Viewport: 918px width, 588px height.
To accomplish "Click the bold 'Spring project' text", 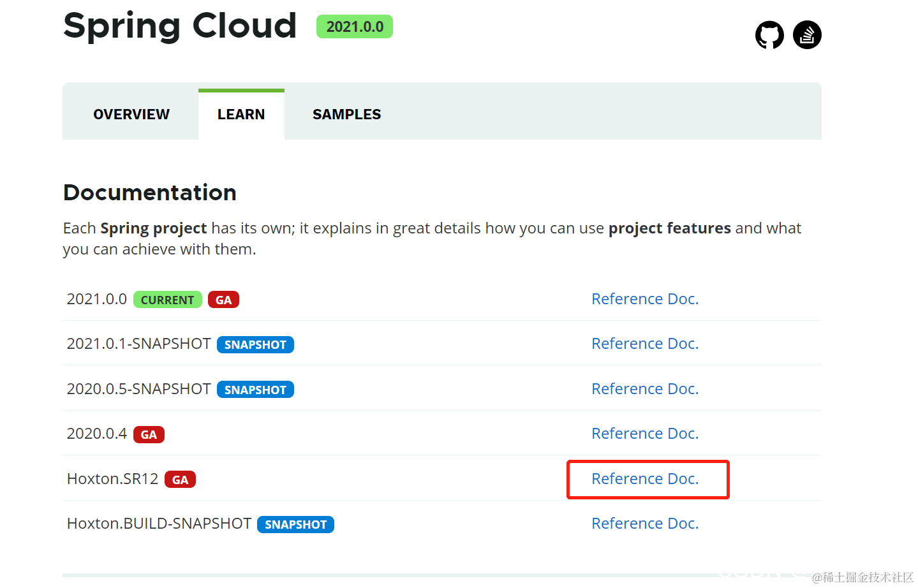I will (x=154, y=228).
